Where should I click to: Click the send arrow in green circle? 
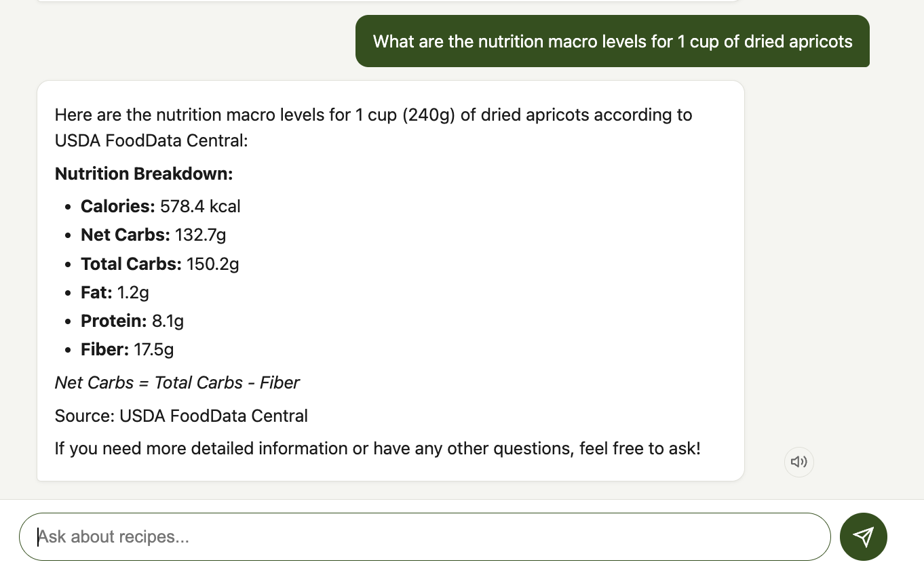(863, 536)
